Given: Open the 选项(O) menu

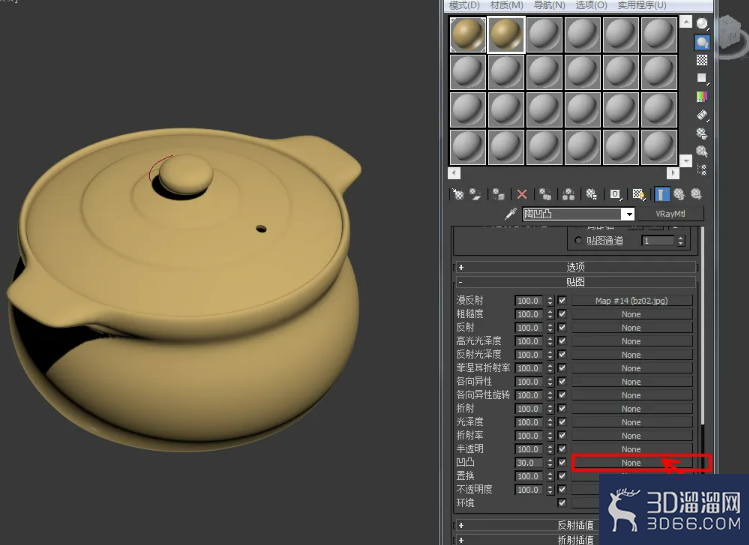Looking at the screenshot, I should point(591,5).
